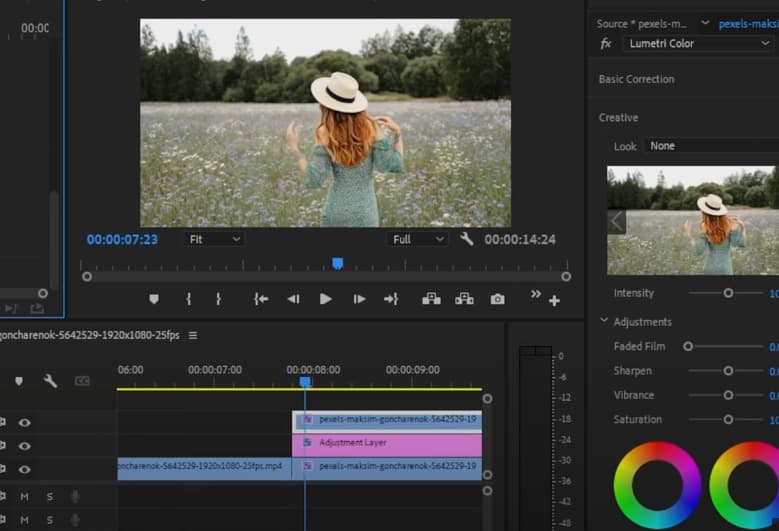Viewport: 779px width, 531px height.
Task: Click the Mark In bracket icon
Action: (188, 299)
